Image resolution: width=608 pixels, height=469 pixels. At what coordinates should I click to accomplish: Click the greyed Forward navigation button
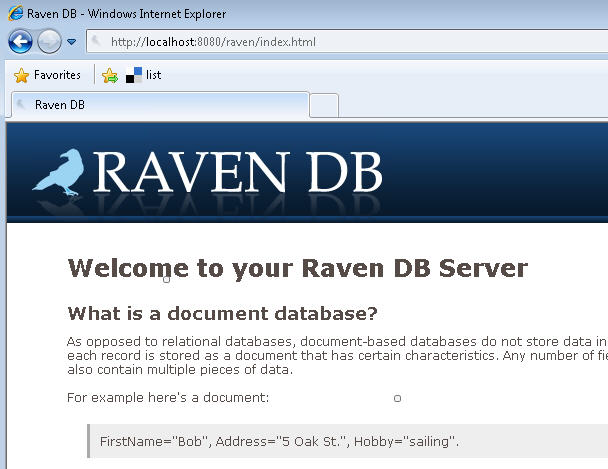49,41
